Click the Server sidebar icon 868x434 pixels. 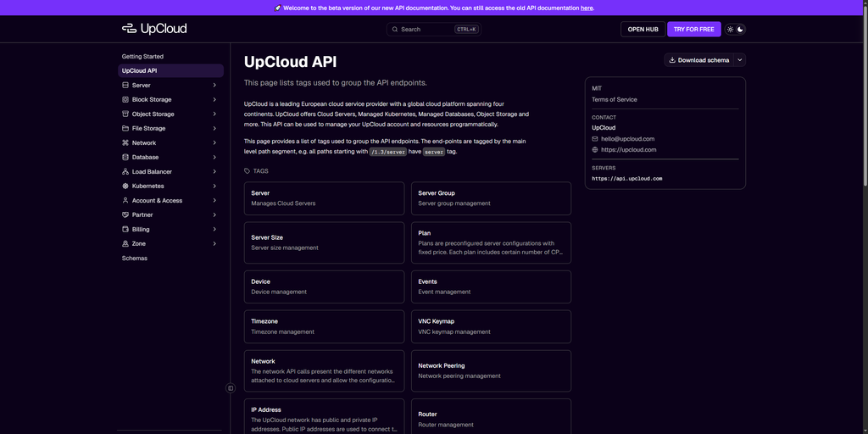(x=125, y=86)
